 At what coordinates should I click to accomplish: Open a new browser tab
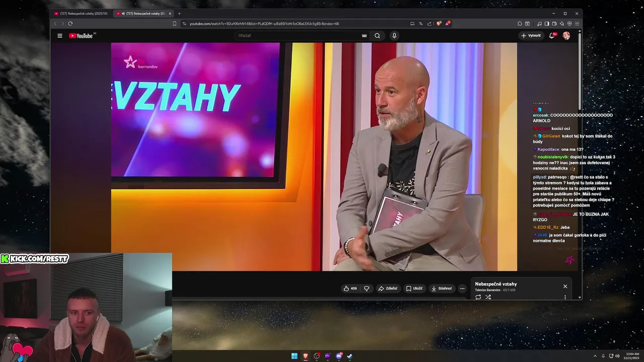179,14
